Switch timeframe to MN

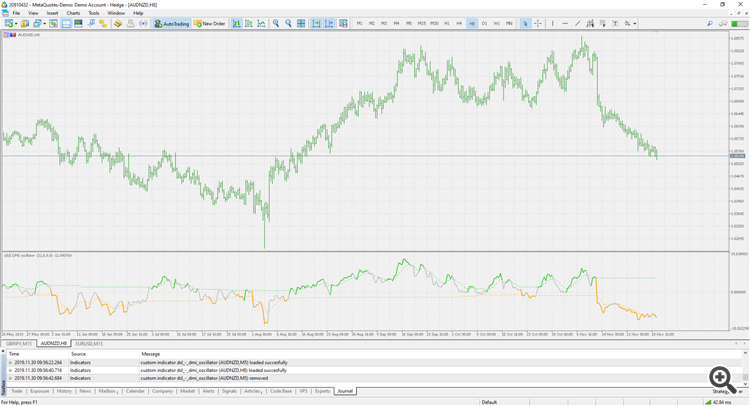[509, 23]
